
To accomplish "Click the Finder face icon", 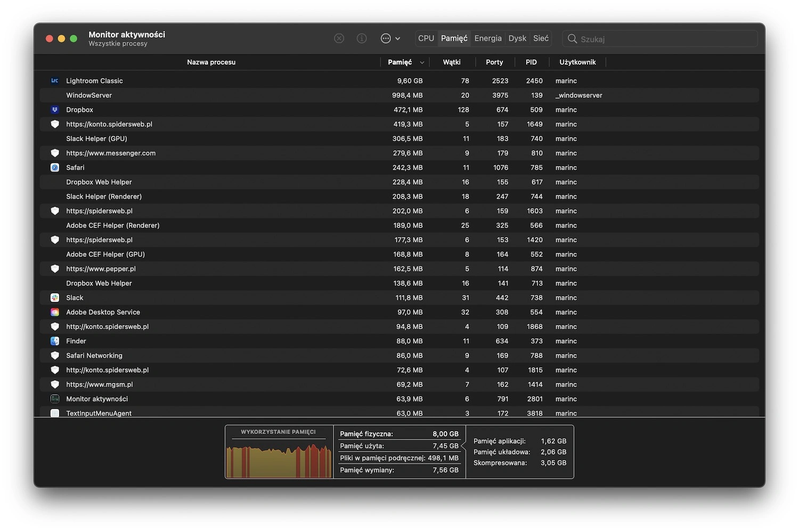I will [x=55, y=341].
